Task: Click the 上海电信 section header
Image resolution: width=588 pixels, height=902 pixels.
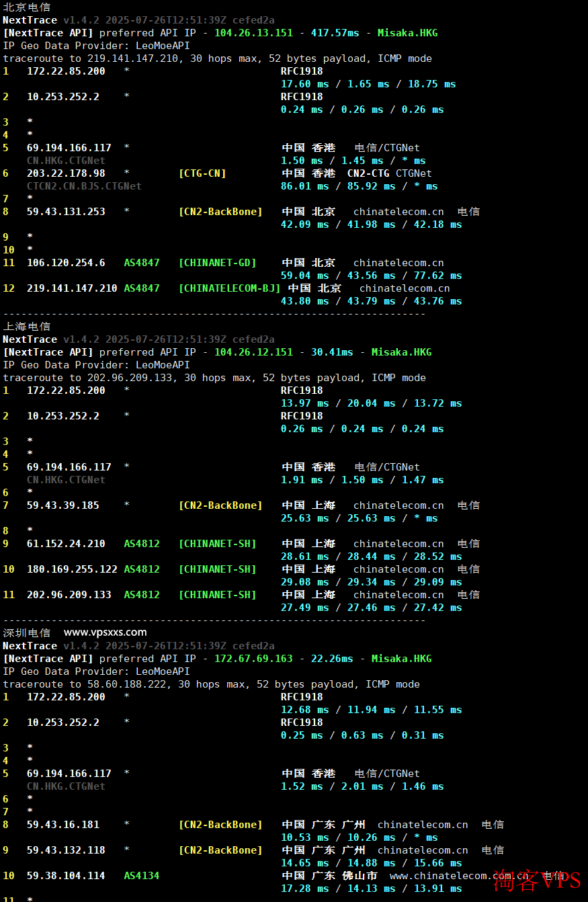Action: click(x=26, y=327)
